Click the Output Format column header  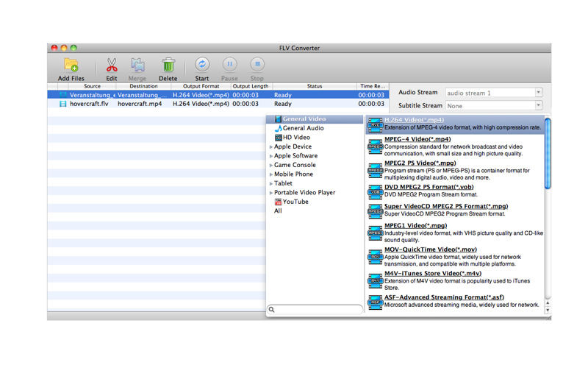201,86
